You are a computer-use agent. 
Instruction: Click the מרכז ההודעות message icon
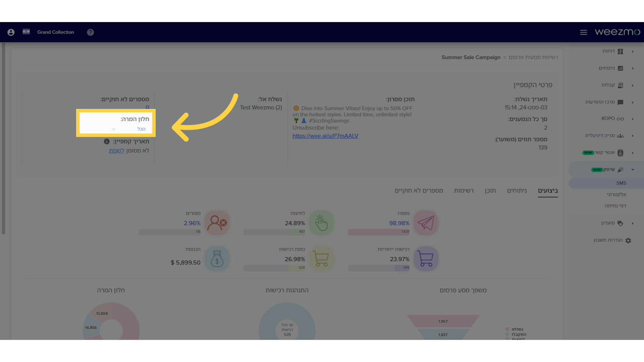pos(620,102)
